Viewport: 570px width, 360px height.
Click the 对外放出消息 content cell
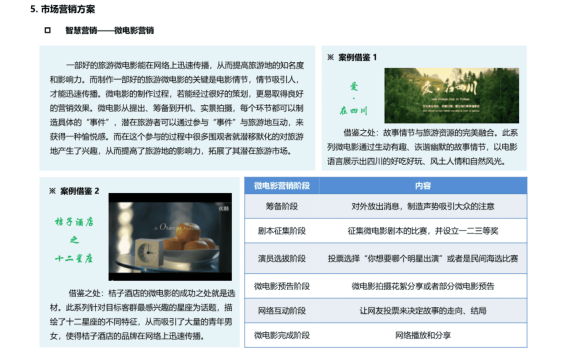[x=423, y=206]
